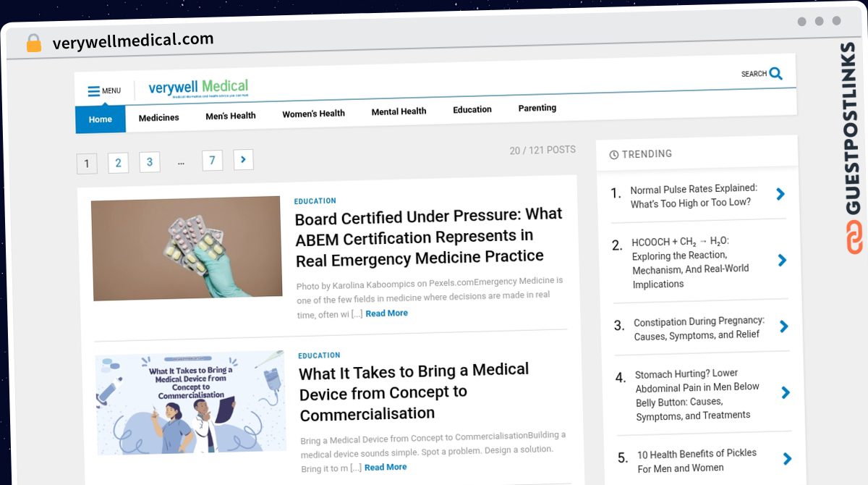This screenshot has width=868, height=485.
Task: Click the GUESTPOSTLINKS chain-link logo icon
Action: pyautogui.click(x=854, y=237)
